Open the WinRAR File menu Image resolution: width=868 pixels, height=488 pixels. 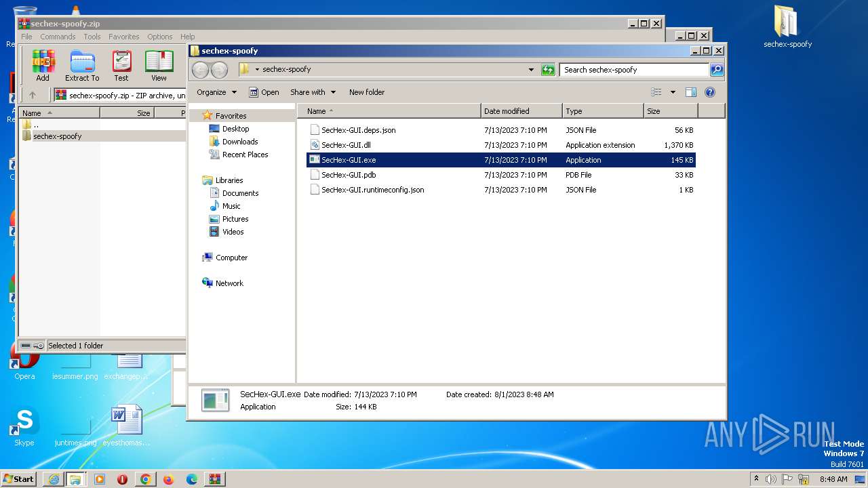click(26, 37)
